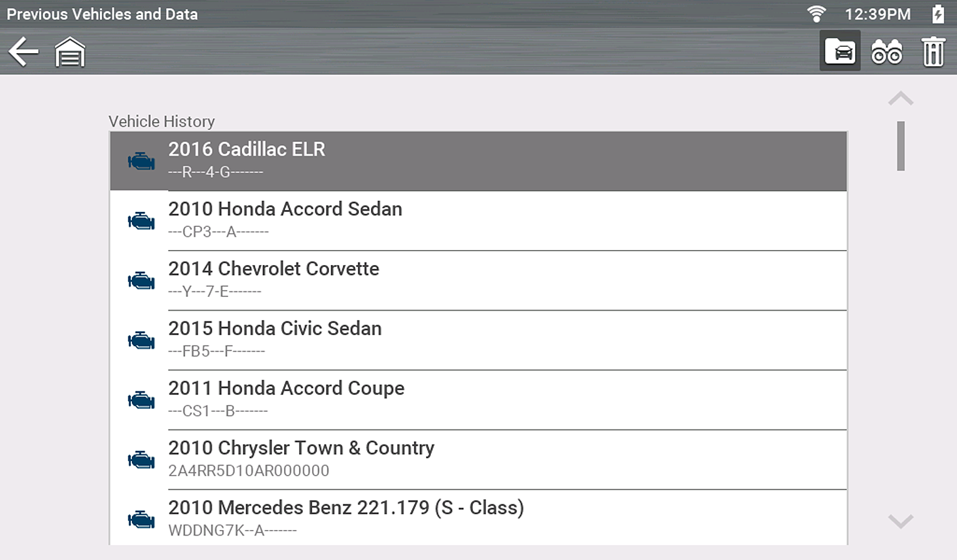Go to the home garage icon
Image resolution: width=957 pixels, height=560 pixels.
tap(70, 52)
